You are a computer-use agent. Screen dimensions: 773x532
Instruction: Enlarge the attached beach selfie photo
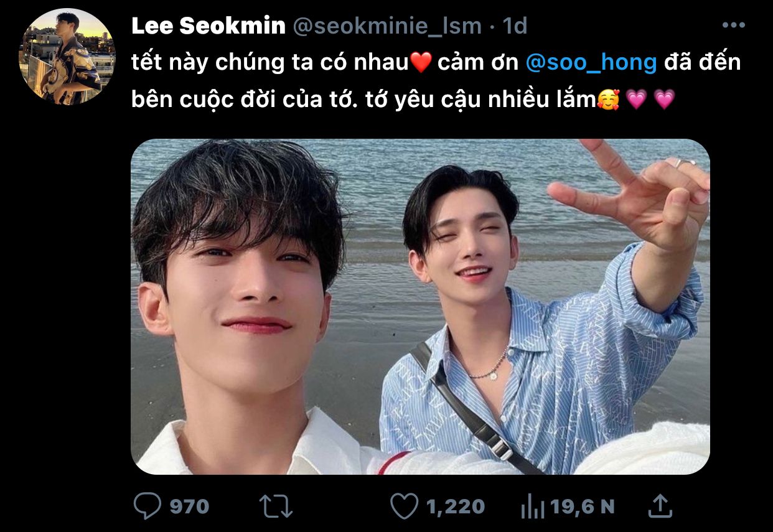pos(420,307)
